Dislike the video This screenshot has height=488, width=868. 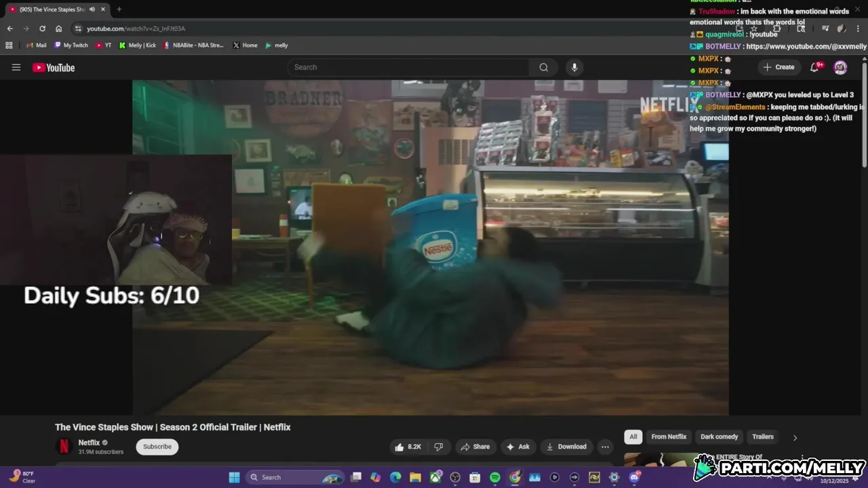tap(439, 447)
